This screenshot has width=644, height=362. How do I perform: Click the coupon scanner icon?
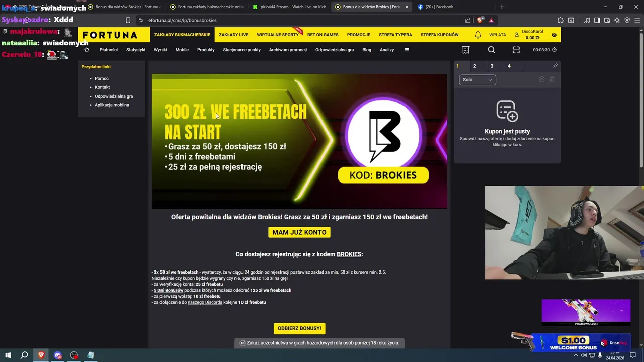[x=516, y=50]
